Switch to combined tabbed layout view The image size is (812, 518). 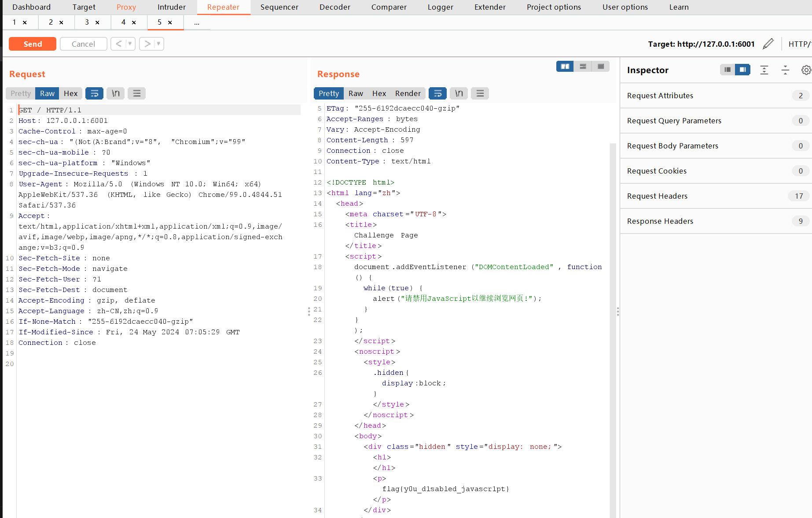click(x=601, y=67)
